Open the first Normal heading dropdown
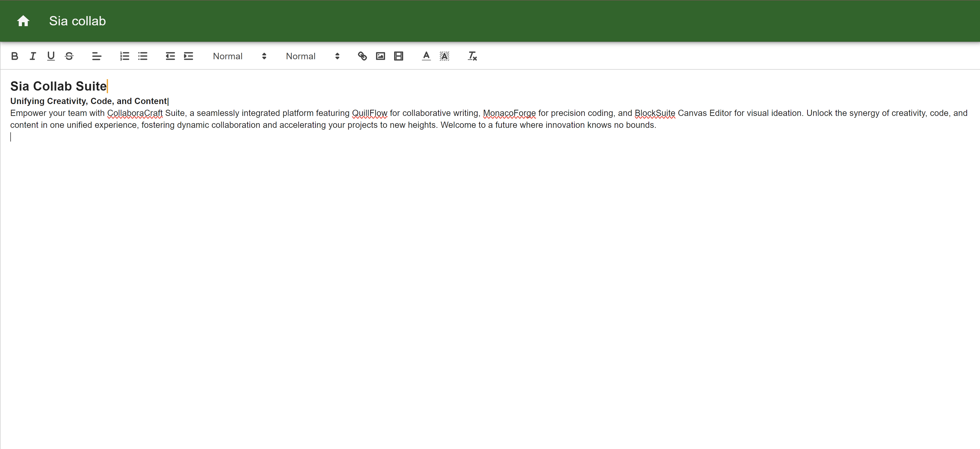This screenshot has height=449, width=980. (x=239, y=56)
